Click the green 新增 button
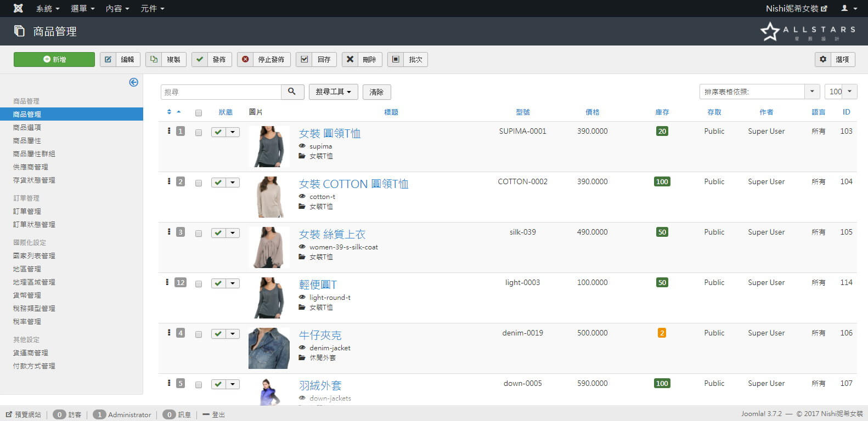Viewport: 868px width, 421px height. point(54,59)
